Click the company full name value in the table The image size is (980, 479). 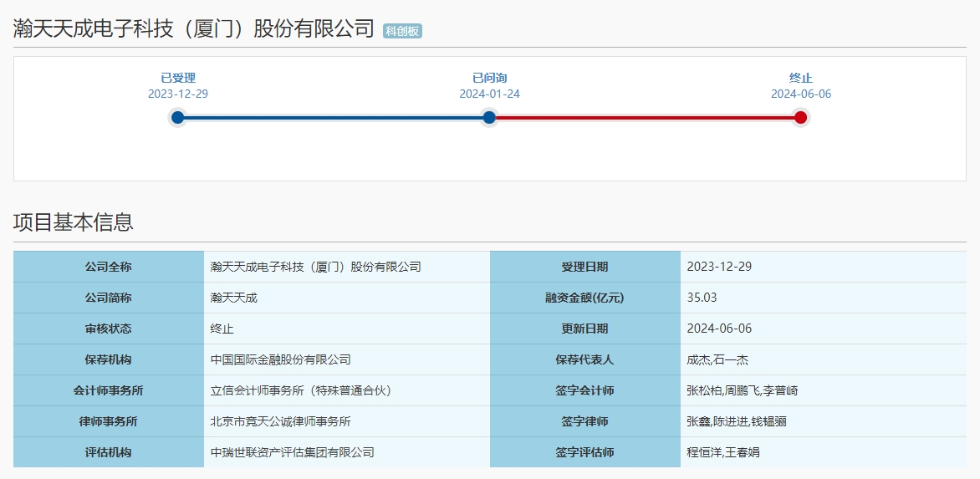(x=315, y=267)
